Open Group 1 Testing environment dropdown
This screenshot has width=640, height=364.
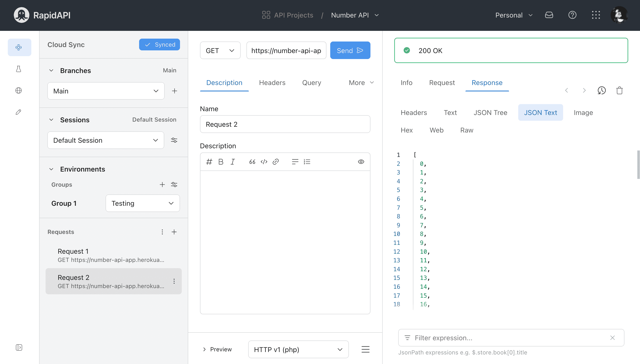point(143,203)
